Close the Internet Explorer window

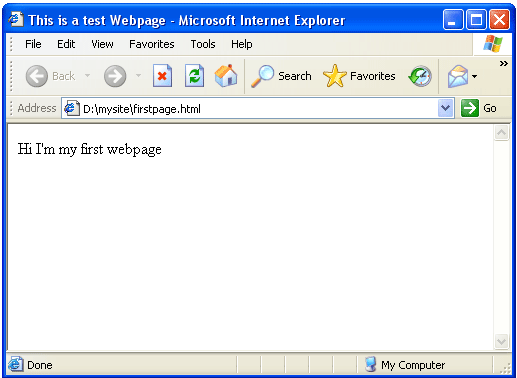coord(499,20)
